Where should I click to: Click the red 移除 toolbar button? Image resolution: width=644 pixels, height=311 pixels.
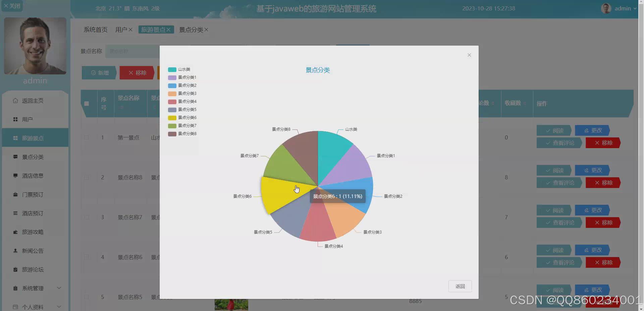point(138,73)
